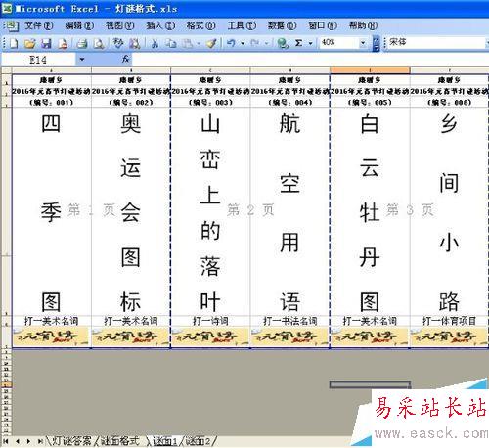Click the Excel icon in title bar
The width and height of the screenshot is (489, 448).
[x=7, y=8]
